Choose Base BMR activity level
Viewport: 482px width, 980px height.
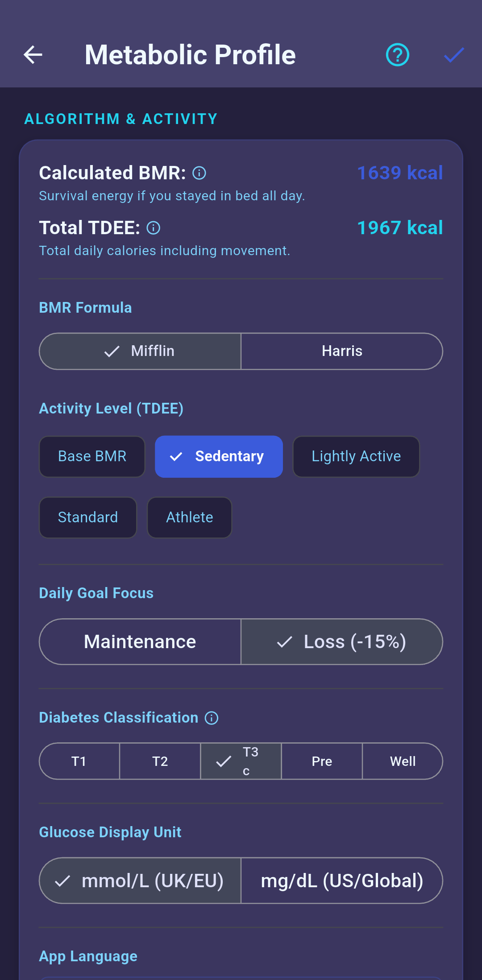point(92,456)
